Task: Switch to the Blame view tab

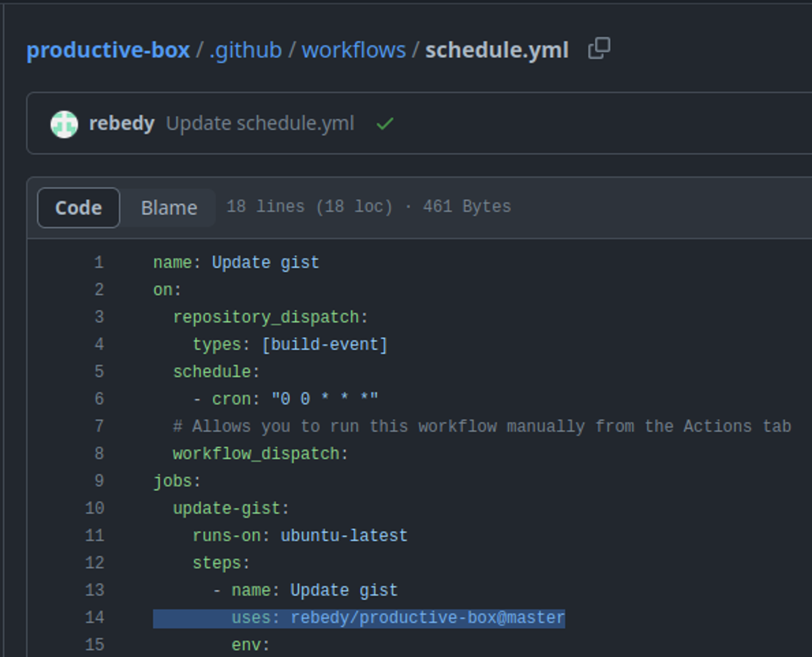Action: [x=169, y=208]
